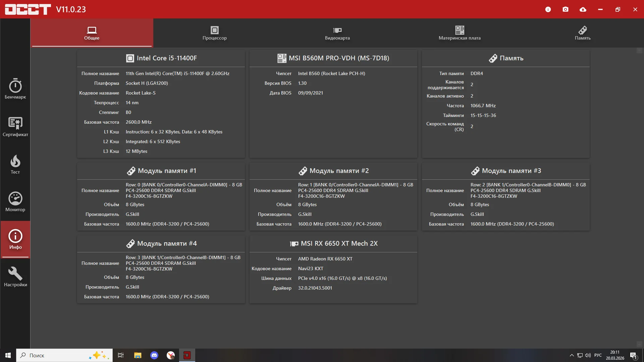Click RAM icon beside Память card title
Viewport: 644px width, 362px height.
coord(493,58)
